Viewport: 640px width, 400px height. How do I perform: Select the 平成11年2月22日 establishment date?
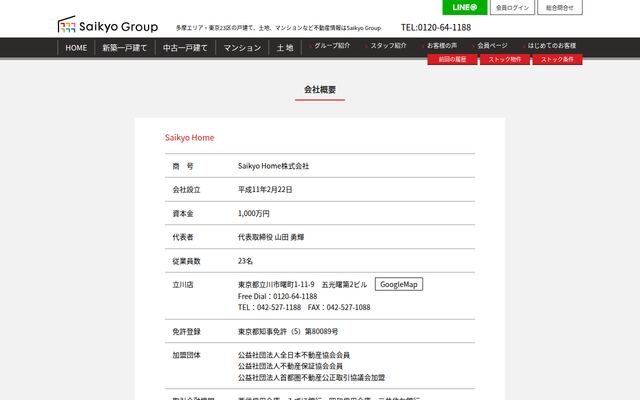pos(265,189)
